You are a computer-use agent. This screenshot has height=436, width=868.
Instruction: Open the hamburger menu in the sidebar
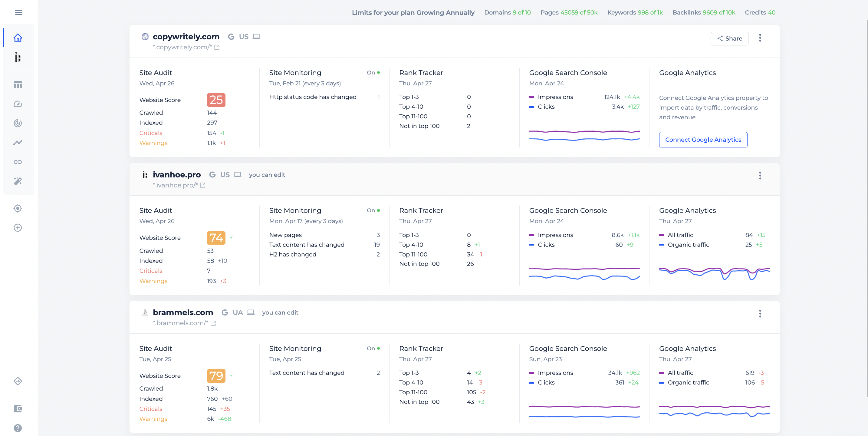point(18,12)
